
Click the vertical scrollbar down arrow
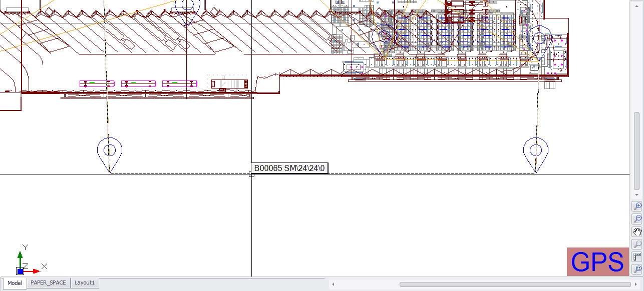[x=637, y=194]
